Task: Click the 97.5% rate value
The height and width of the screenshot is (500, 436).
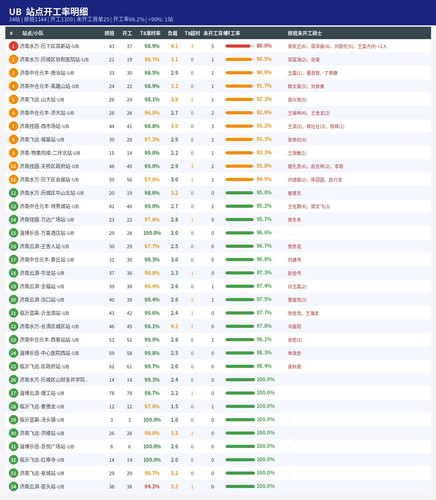Action: click(x=264, y=299)
